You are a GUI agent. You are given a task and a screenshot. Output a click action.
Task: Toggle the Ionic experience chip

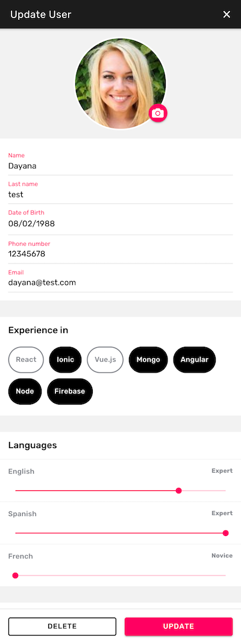tap(65, 360)
